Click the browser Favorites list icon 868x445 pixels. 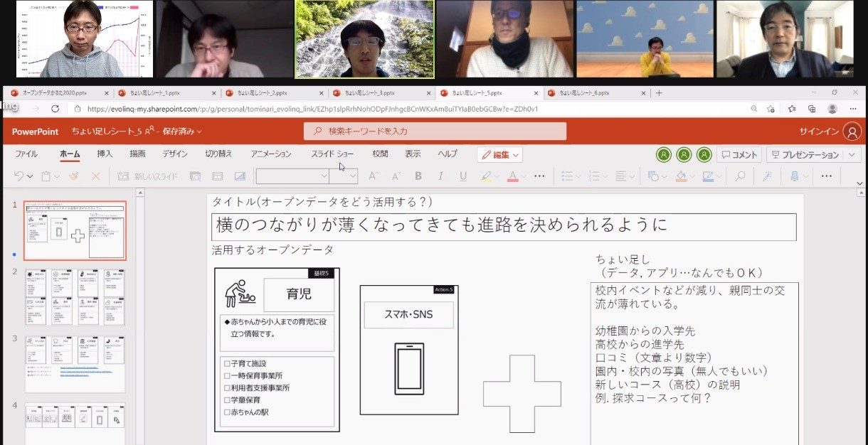click(791, 109)
